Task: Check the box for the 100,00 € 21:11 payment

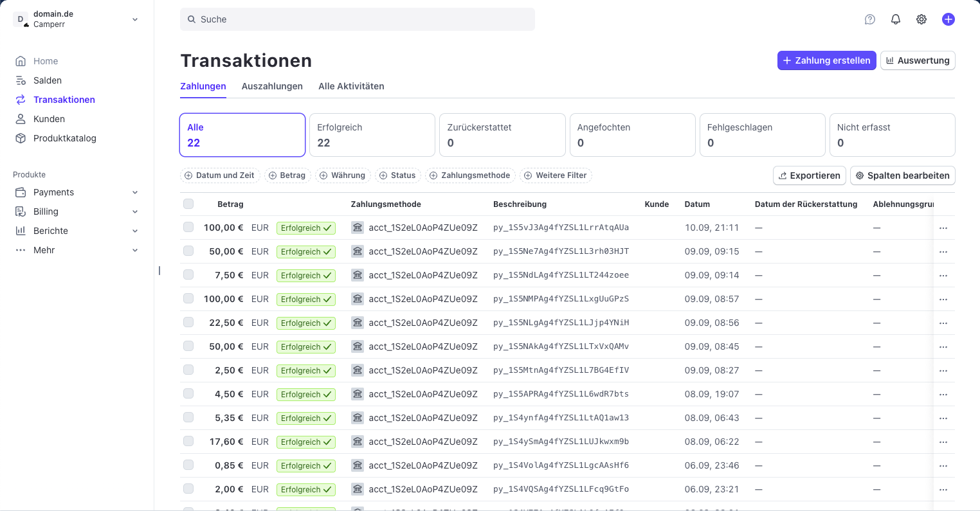Action: [x=188, y=227]
